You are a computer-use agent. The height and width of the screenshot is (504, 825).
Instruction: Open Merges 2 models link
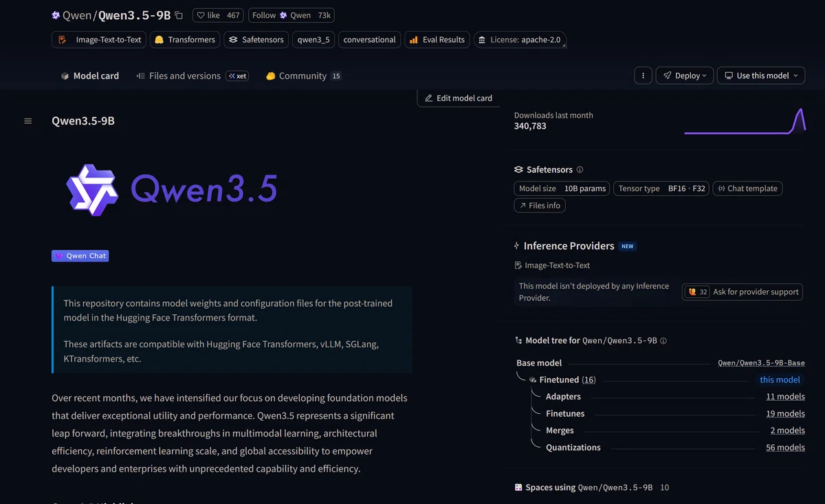(787, 430)
